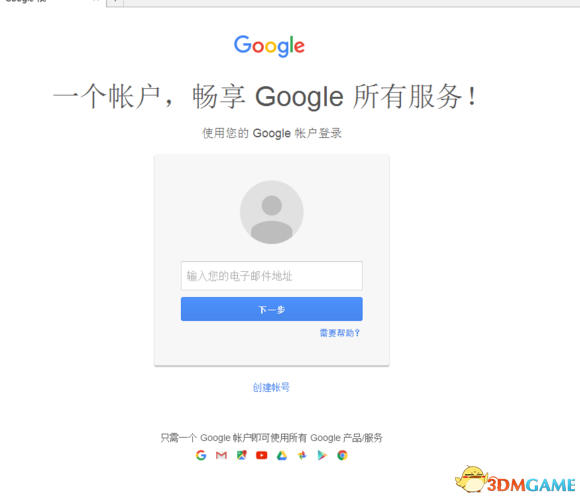This screenshot has width=580, height=498.
Task: Click the 3DMGAME watermark logo
Action: [x=515, y=480]
